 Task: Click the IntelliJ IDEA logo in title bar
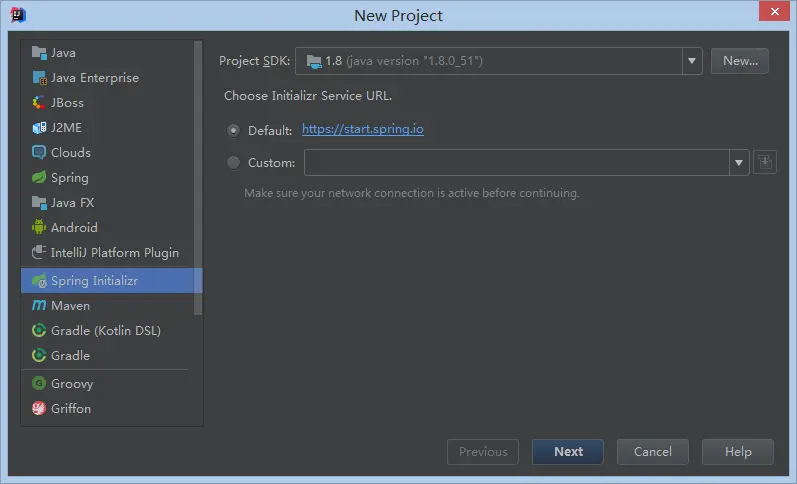tap(18, 15)
